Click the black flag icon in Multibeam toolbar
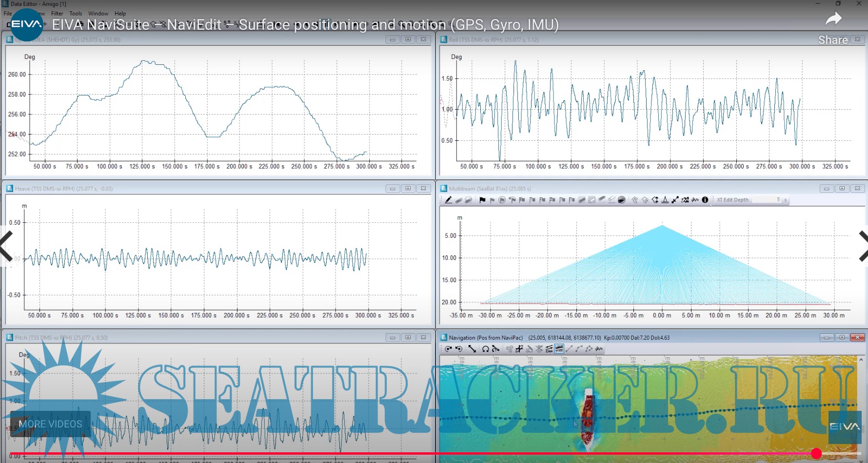 (x=482, y=200)
